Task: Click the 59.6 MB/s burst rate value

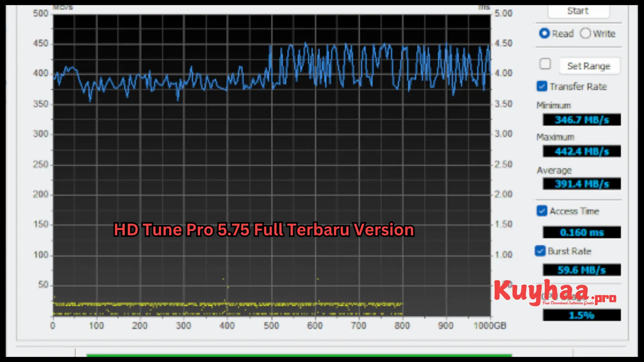Action: pyautogui.click(x=582, y=270)
